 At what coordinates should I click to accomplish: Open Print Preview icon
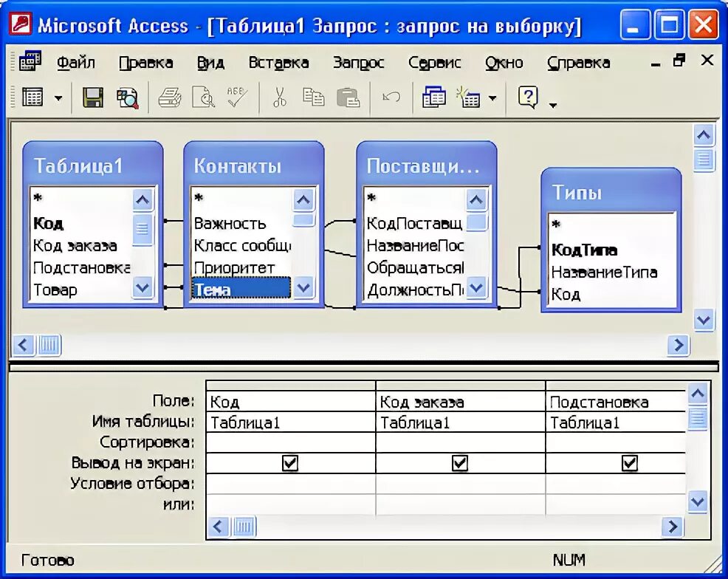[203, 97]
